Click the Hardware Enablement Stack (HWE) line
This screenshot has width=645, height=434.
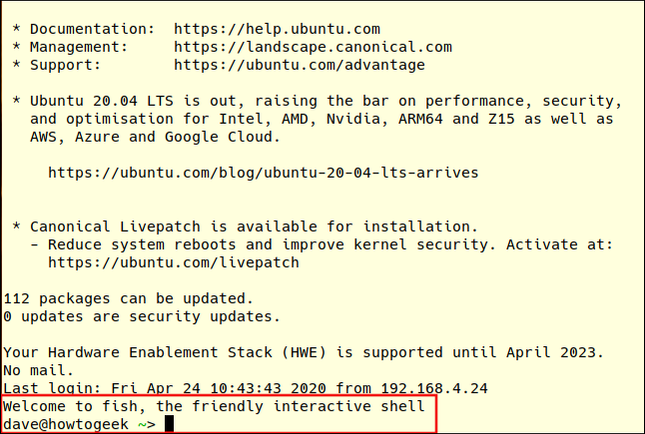(303, 352)
